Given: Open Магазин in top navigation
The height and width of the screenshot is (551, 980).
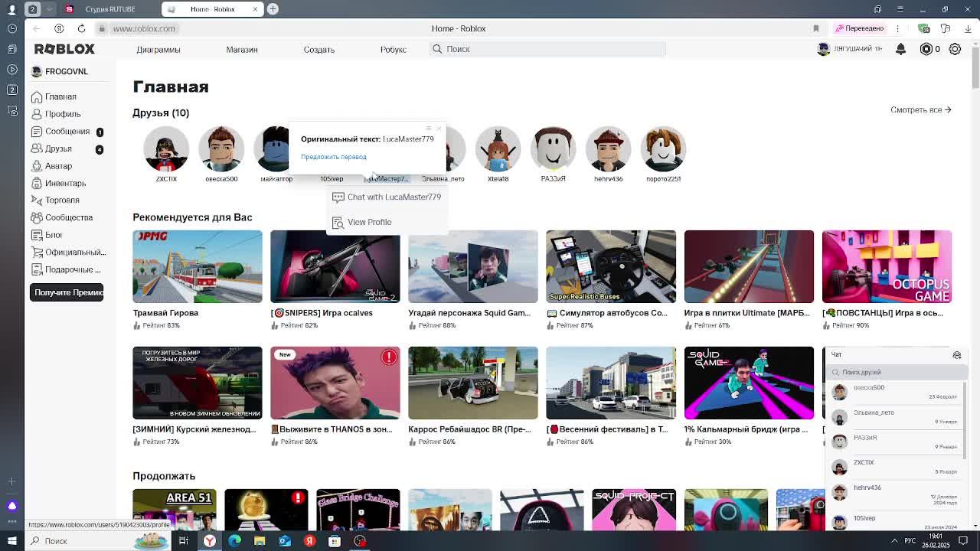Looking at the screenshot, I should (x=242, y=50).
